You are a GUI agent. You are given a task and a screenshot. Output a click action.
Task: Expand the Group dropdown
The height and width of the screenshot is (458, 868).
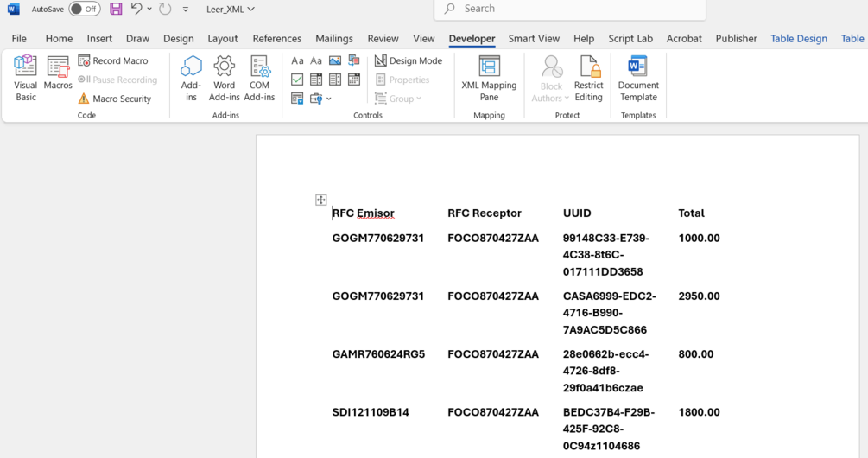pyautogui.click(x=398, y=99)
